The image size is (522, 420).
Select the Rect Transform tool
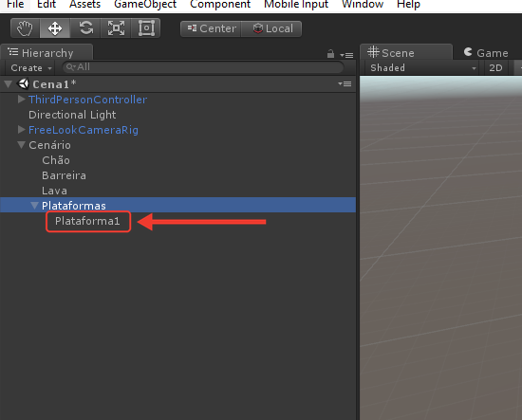pyautogui.click(x=146, y=28)
